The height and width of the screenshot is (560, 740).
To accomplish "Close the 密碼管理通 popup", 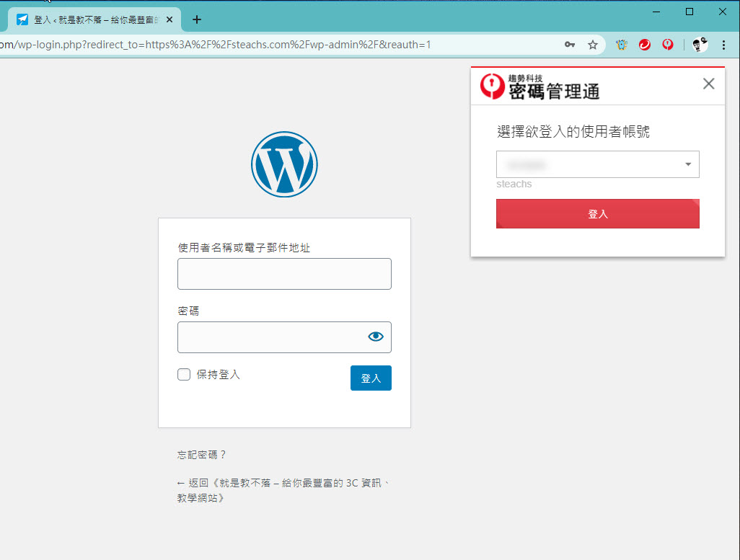I will coord(708,84).
